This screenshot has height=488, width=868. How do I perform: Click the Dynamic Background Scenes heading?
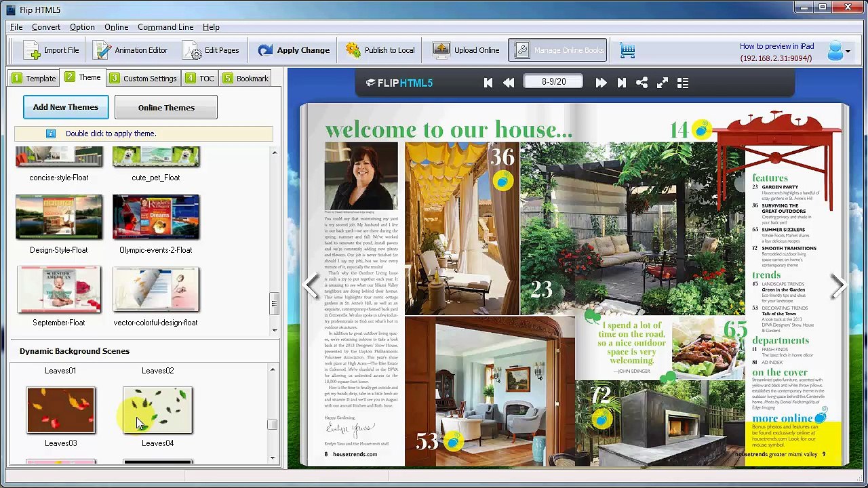[x=75, y=351]
